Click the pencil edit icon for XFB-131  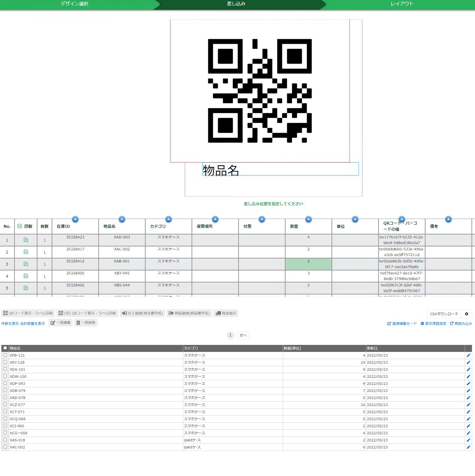tap(468, 355)
